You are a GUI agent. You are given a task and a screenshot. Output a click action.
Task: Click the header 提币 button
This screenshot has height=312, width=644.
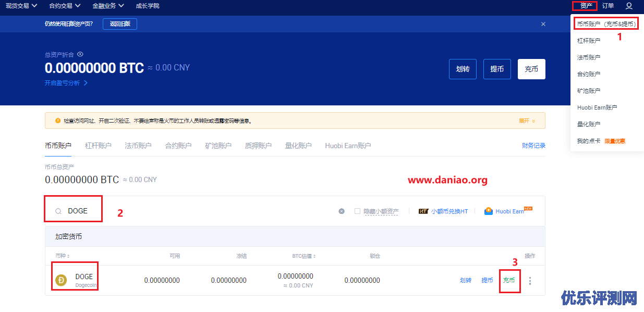[497, 69]
